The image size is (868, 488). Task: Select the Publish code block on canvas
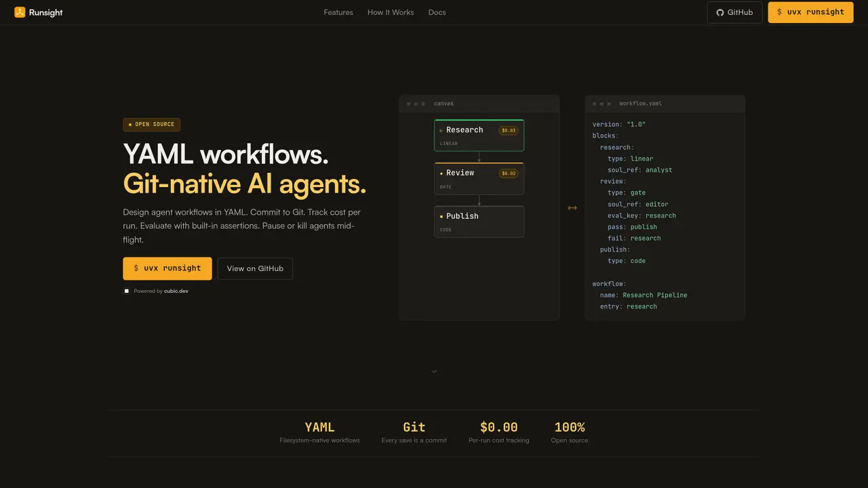[479, 222]
